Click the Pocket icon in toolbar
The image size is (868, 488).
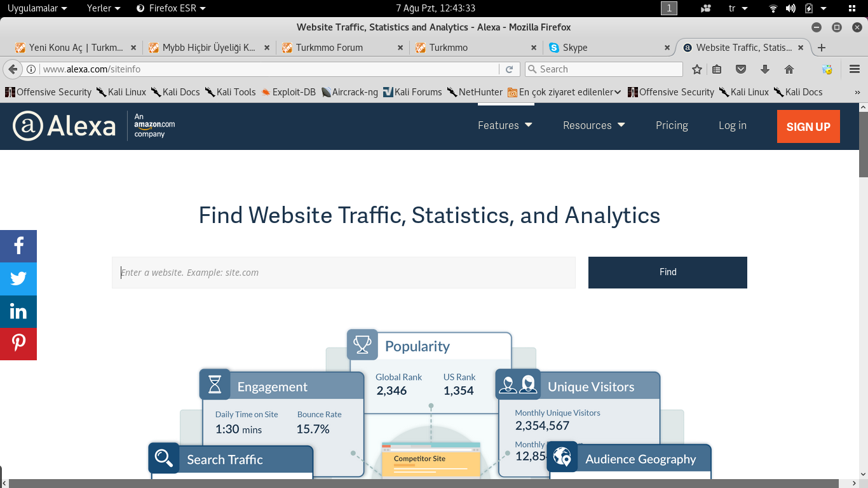coord(741,69)
